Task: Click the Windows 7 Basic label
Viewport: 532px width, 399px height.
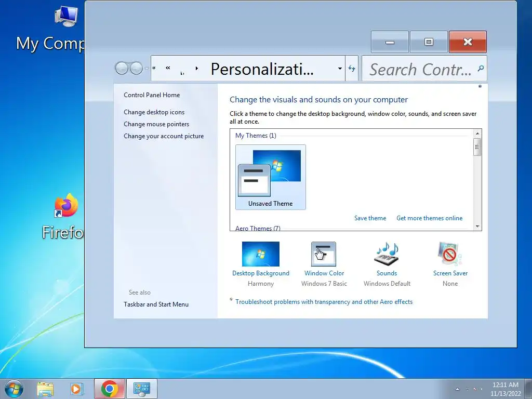Action: [x=324, y=284]
